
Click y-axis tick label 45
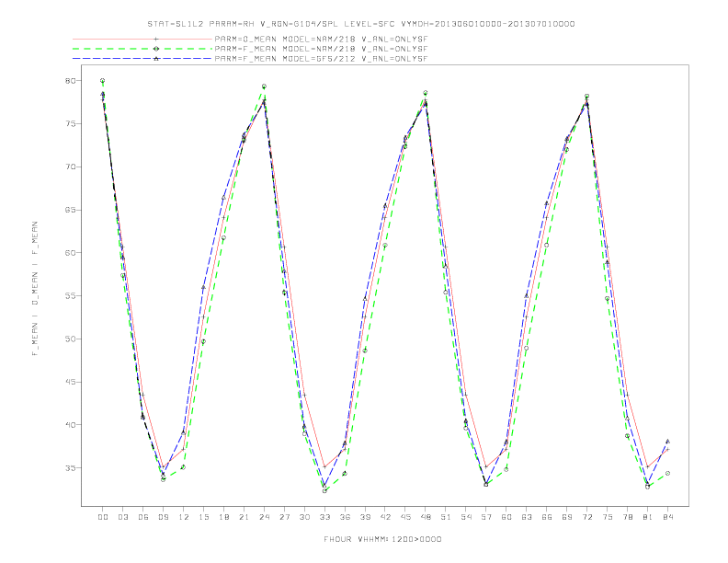pos(70,382)
